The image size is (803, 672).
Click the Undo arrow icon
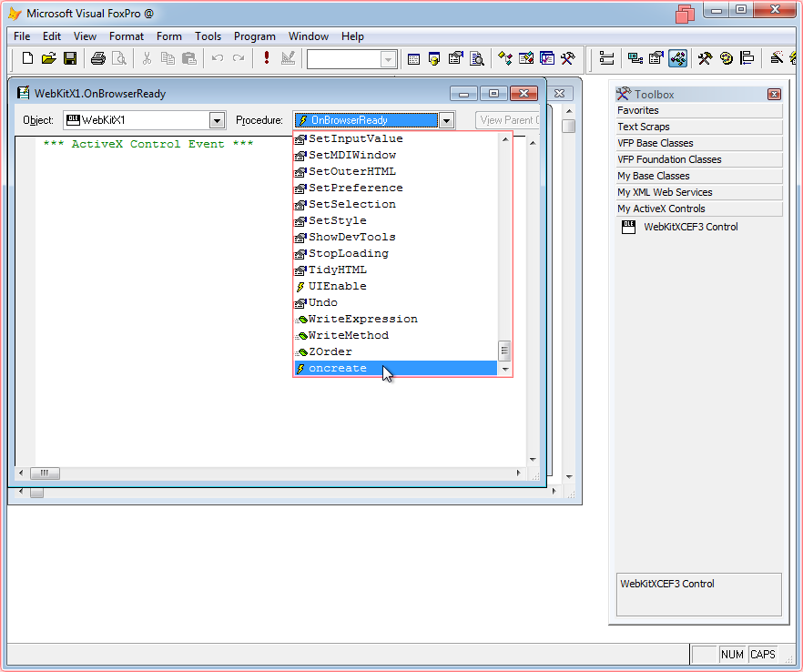click(217, 58)
